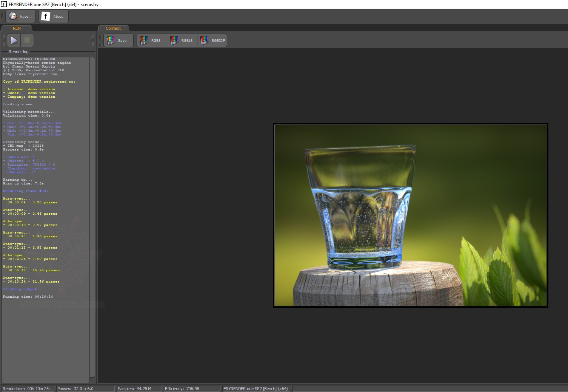Screen dimensions: 568x392
Task: Switch to the REN tab
Action: point(17,28)
